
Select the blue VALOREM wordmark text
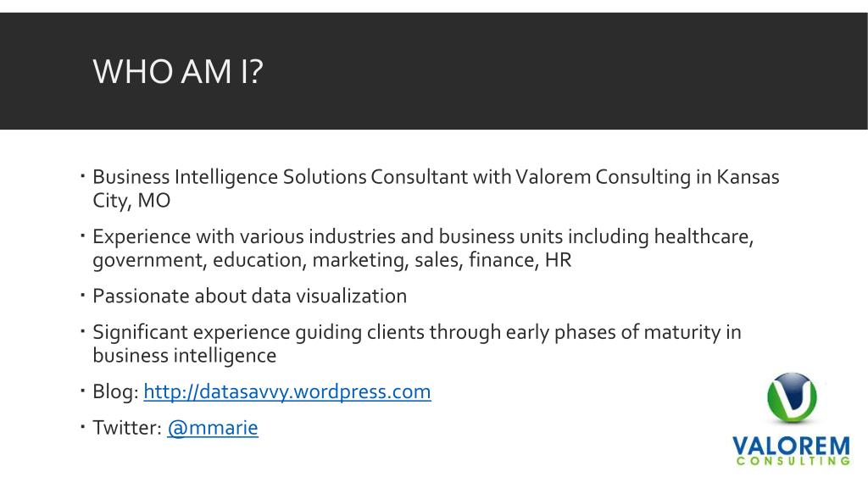(x=791, y=446)
